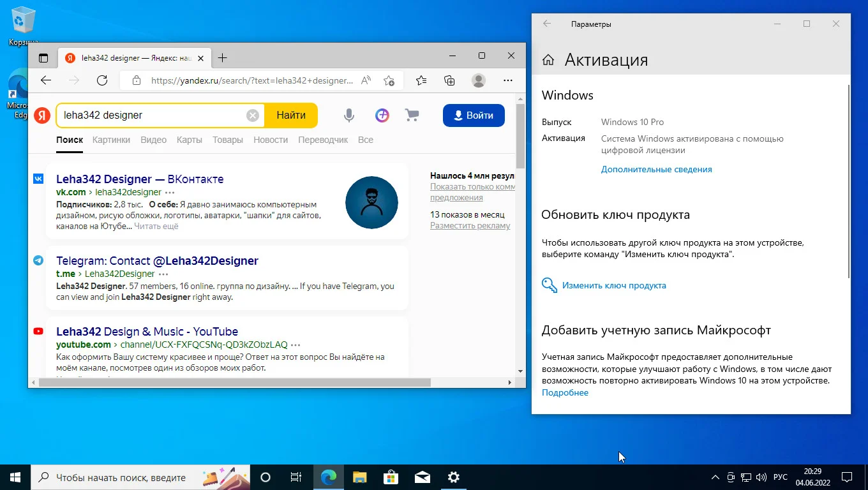
Task: Select the Поиск search tab
Action: click(x=70, y=140)
